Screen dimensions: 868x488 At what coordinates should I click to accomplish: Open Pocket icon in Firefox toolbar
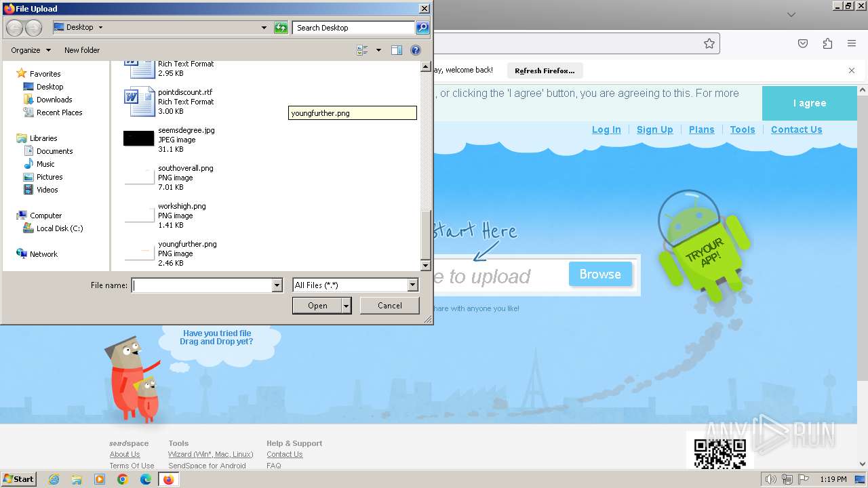click(x=803, y=43)
